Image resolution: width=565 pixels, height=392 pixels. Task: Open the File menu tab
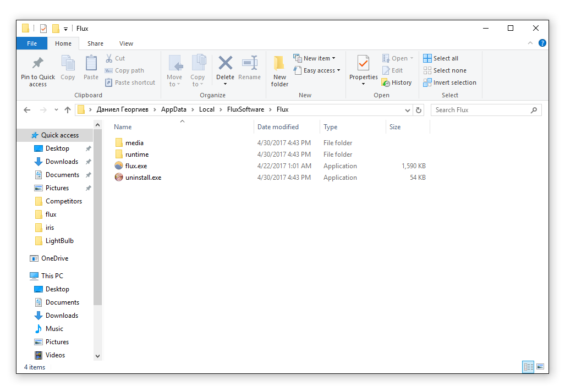[x=32, y=43]
